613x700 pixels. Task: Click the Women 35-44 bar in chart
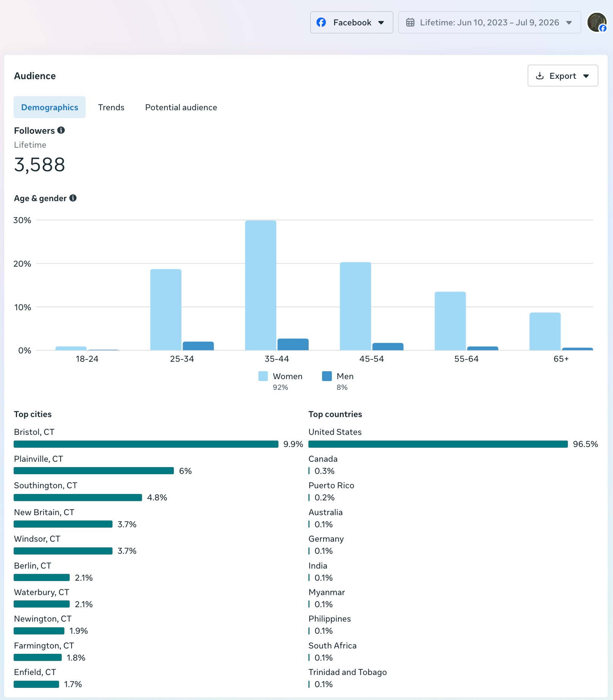(x=261, y=285)
